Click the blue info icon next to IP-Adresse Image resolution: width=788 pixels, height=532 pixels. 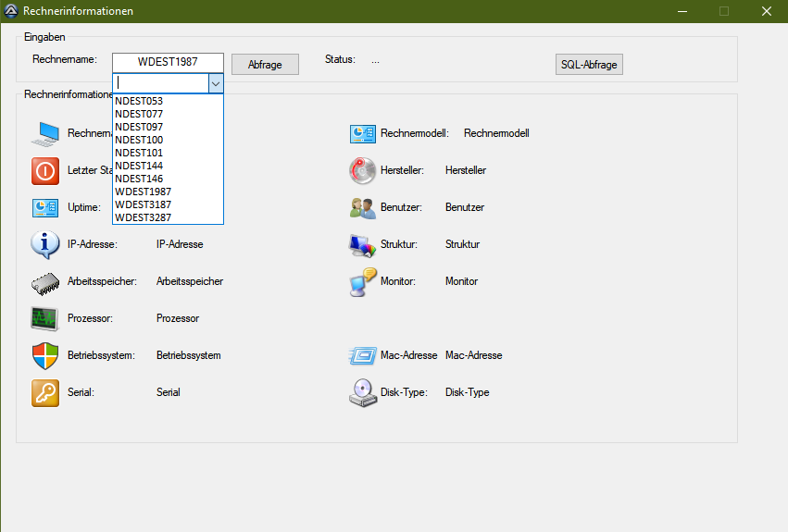pos(44,244)
